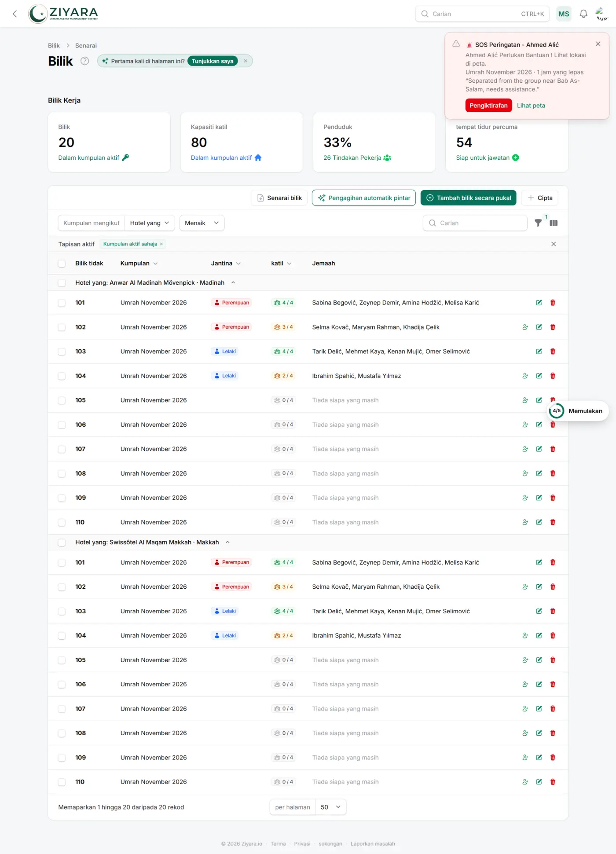The width and height of the screenshot is (616, 854).
Task: Go back using the arrow icon
Action: (x=15, y=14)
